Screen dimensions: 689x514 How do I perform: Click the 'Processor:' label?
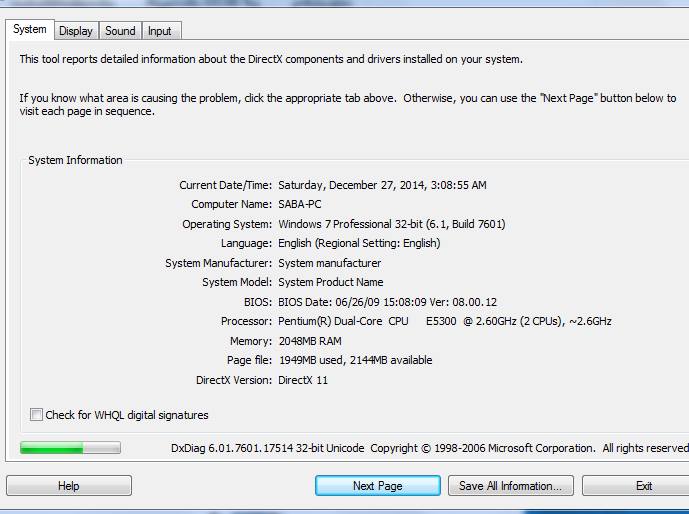pos(247,321)
